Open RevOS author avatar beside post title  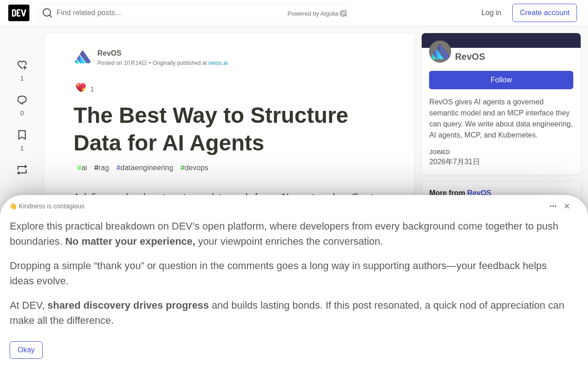pyautogui.click(x=83, y=57)
